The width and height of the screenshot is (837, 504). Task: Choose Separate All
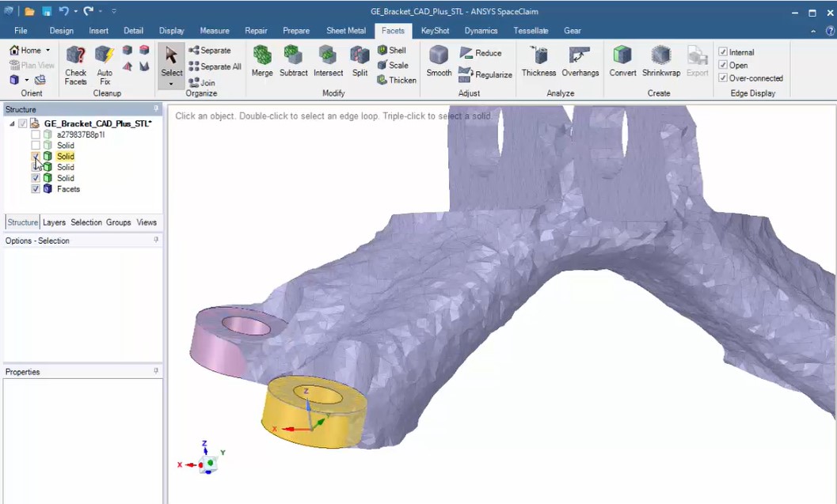tap(215, 66)
